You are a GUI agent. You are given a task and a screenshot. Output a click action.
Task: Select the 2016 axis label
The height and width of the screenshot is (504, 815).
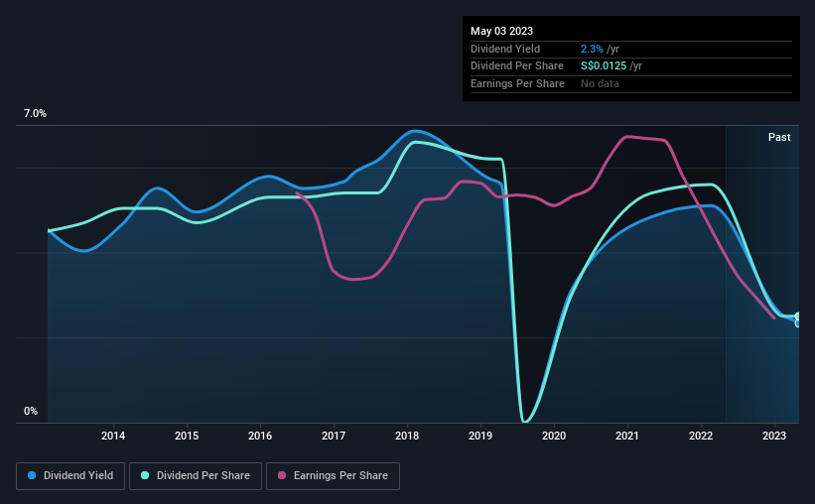(260, 436)
